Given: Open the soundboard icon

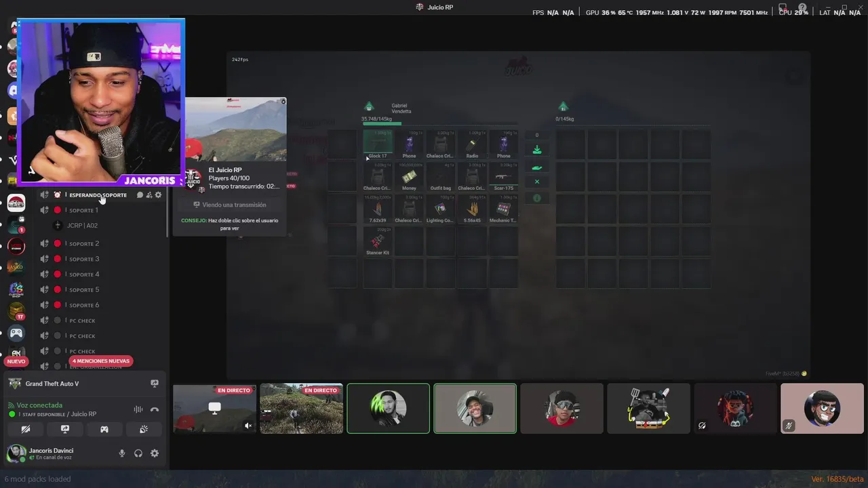Looking at the screenshot, I should (144, 429).
